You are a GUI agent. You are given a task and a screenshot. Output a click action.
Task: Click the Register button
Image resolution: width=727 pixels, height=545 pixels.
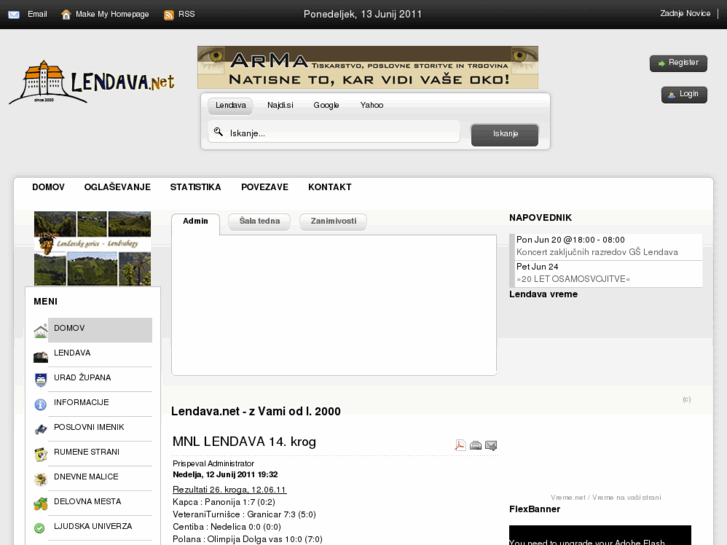(678, 63)
